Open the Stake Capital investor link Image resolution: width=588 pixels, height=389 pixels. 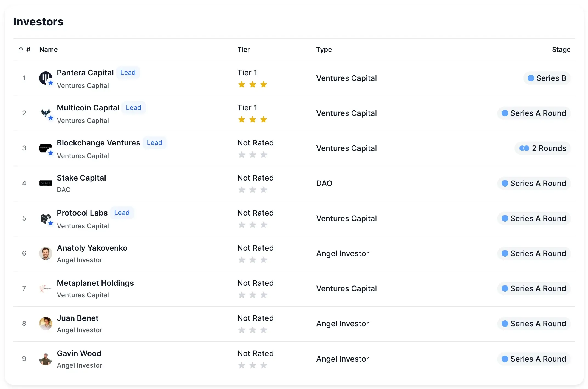coord(81,178)
